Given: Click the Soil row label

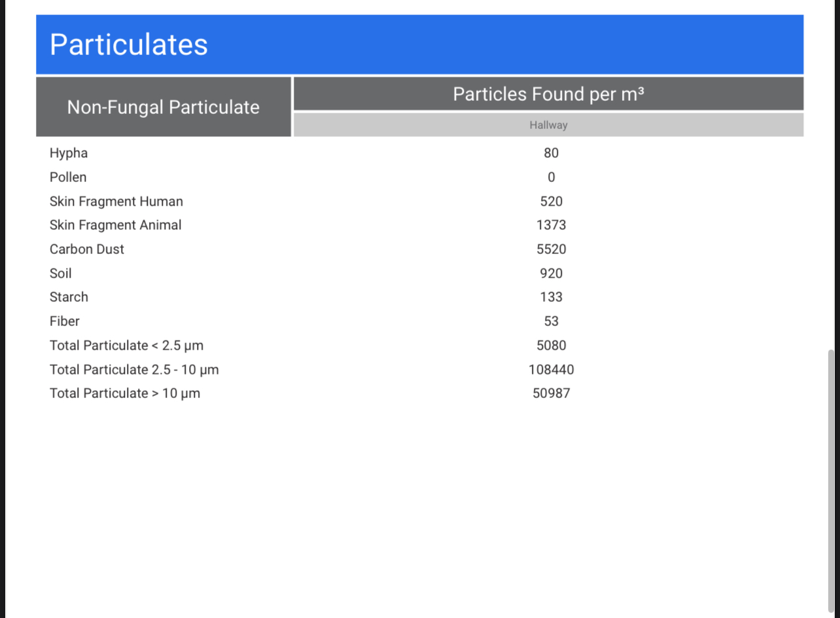Looking at the screenshot, I should pos(61,274).
